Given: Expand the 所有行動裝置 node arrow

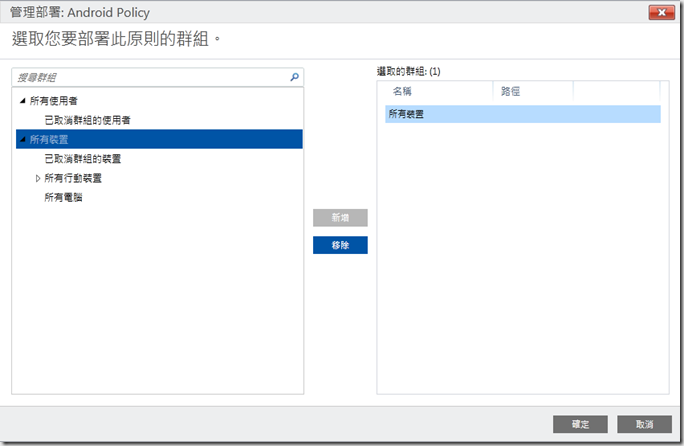Looking at the screenshot, I should [x=38, y=178].
